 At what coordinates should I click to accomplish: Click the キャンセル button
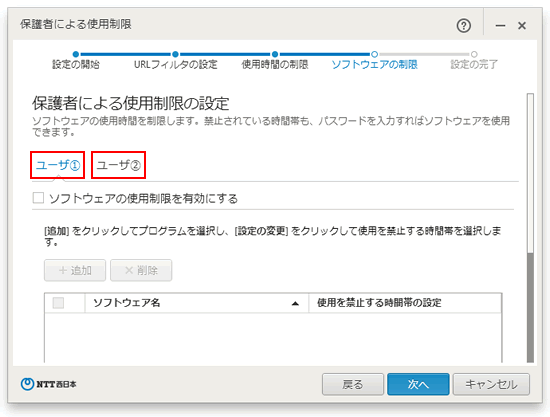pos(491,384)
